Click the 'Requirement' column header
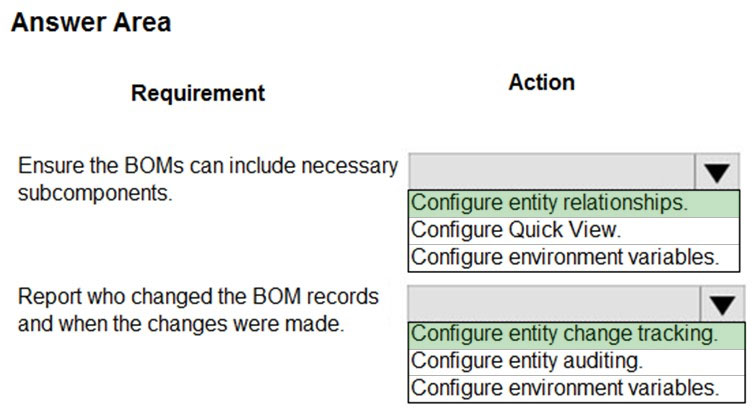This screenshot has width=754, height=413. point(198,93)
